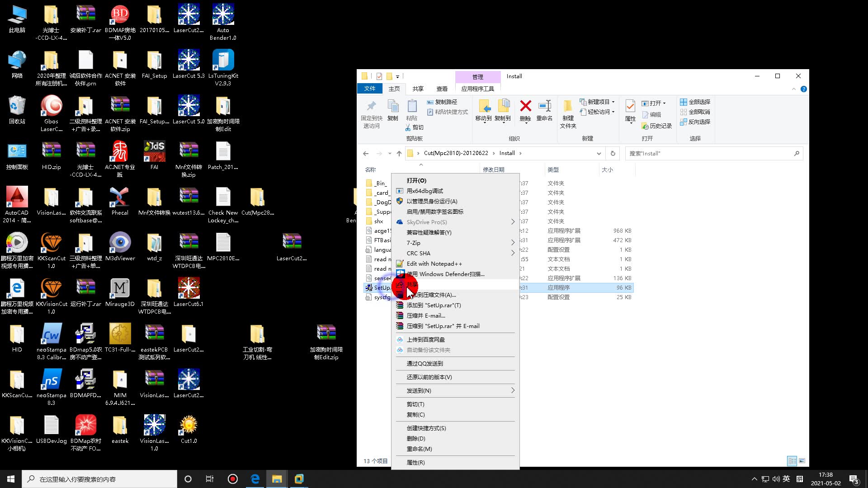
Task: Click Invert selection in ribbon
Action: pos(695,122)
